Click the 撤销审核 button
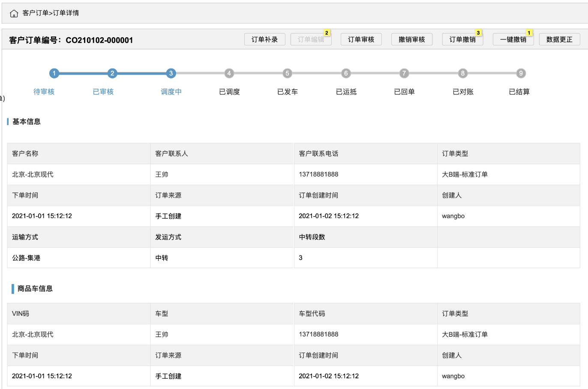Screen dimensions: 588x389 coord(411,39)
